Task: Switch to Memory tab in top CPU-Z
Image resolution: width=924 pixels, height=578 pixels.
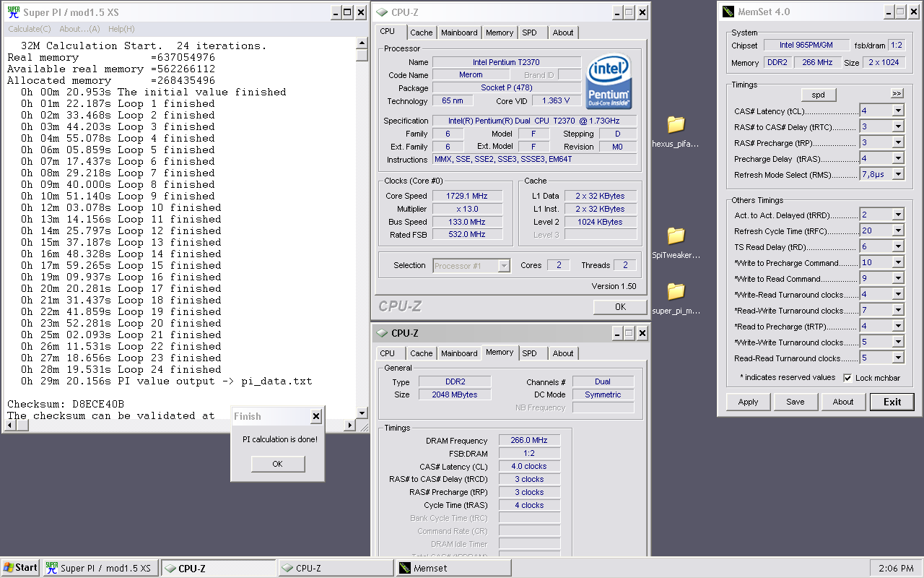Action: tap(500, 33)
